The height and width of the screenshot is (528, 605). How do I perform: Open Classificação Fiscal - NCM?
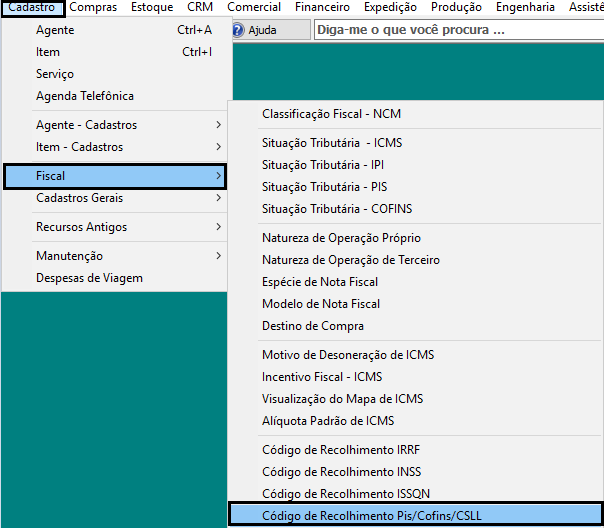click(416, 114)
